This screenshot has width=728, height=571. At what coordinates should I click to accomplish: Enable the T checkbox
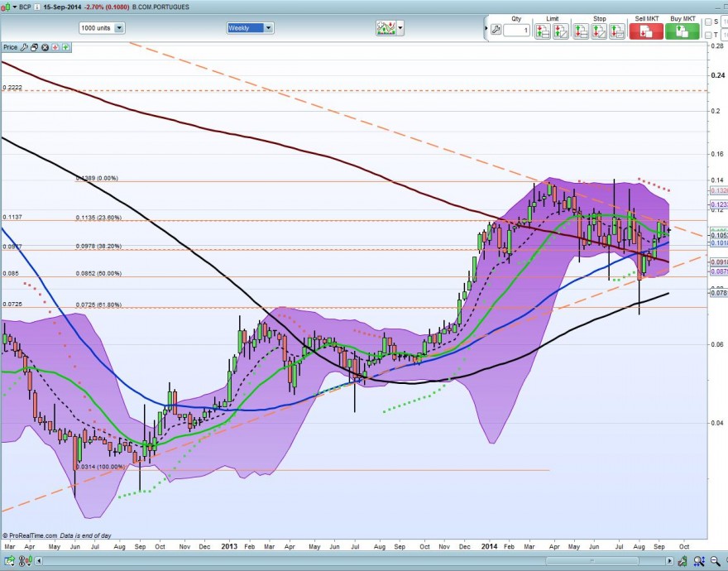[708, 36]
